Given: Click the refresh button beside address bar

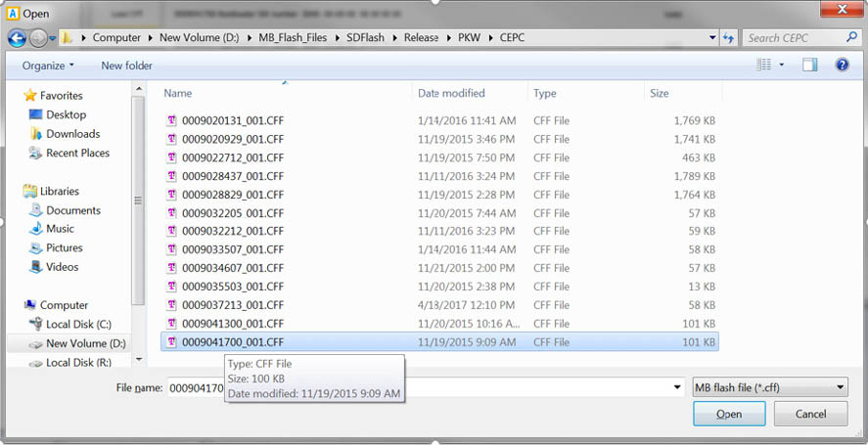Looking at the screenshot, I should click(728, 38).
